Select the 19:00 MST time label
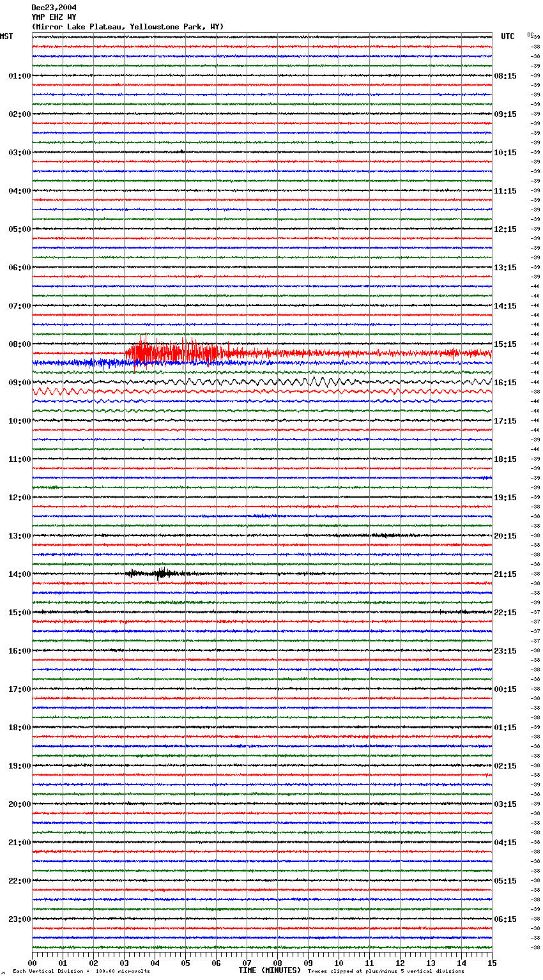The image size is (543, 980). 20,766
